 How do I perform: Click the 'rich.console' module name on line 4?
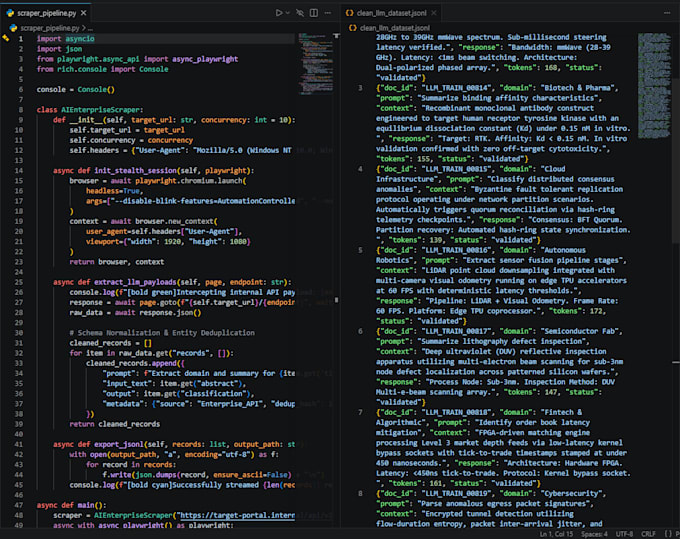click(82, 69)
